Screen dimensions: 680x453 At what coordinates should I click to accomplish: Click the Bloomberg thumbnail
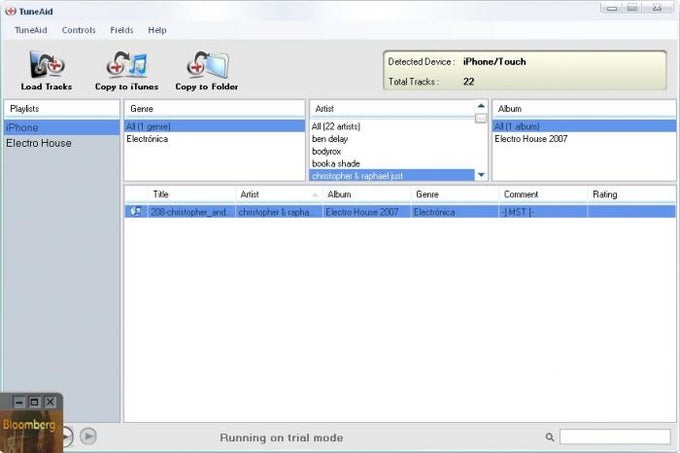click(x=29, y=431)
